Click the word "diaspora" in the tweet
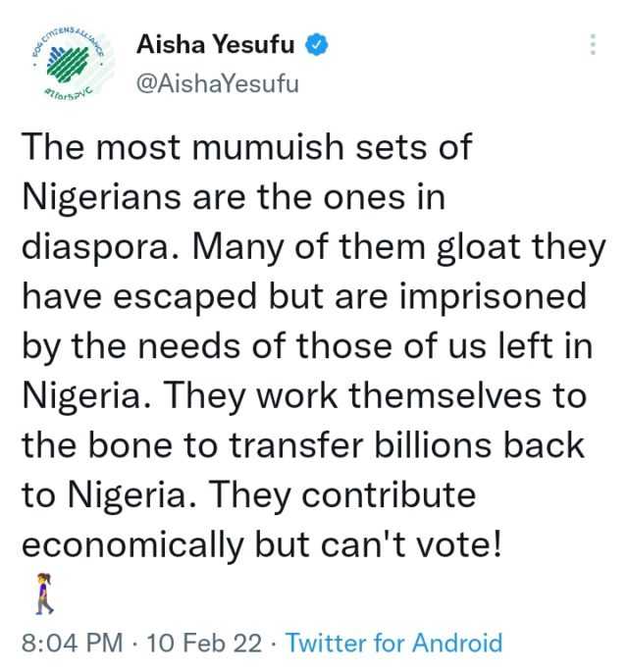The image size is (628, 672). [x=94, y=245]
